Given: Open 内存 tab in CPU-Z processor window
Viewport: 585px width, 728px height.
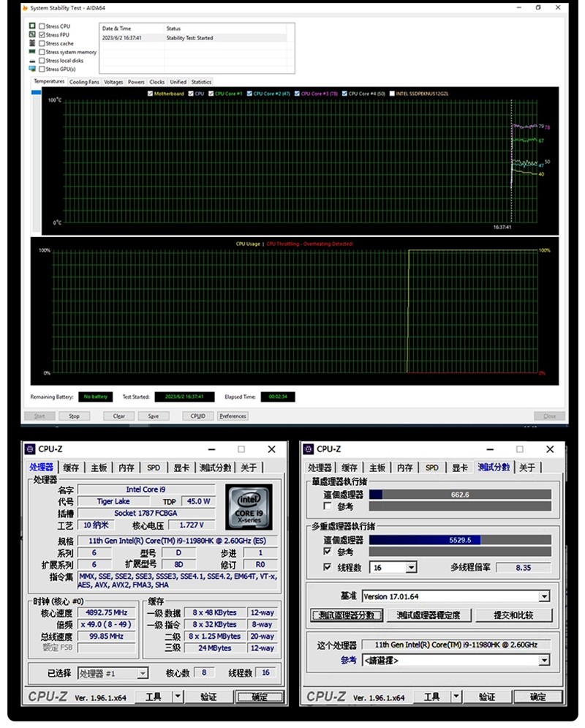Looking at the screenshot, I should coord(127,468).
